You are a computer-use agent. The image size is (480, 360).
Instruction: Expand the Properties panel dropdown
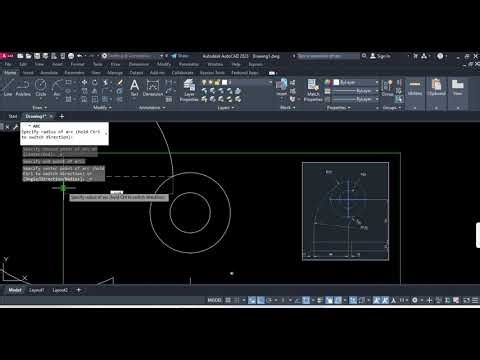click(x=339, y=108)
